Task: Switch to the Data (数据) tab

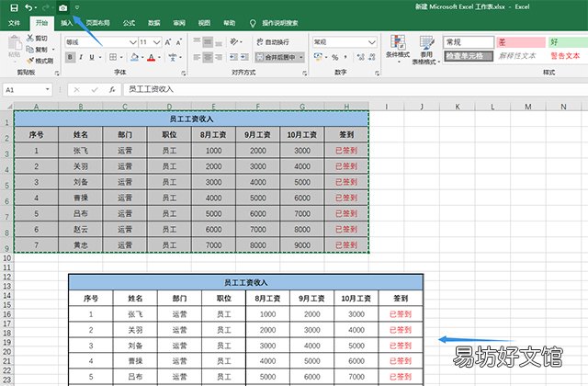Action: coord(153,23)
